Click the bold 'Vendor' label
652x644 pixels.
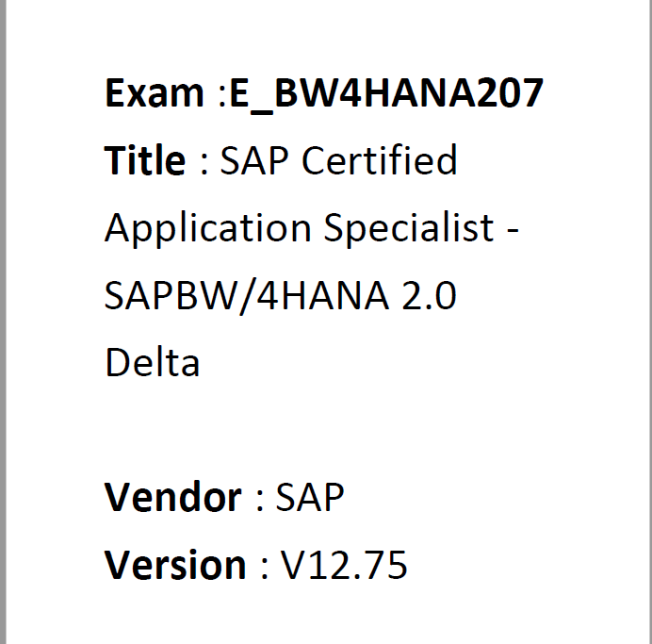pos(172,497)
